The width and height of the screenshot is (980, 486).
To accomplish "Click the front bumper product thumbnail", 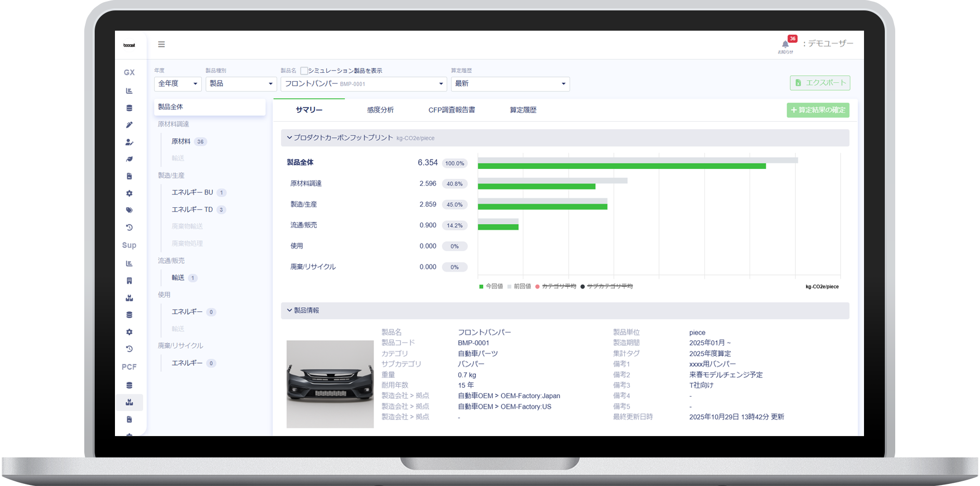I will 330,384.
